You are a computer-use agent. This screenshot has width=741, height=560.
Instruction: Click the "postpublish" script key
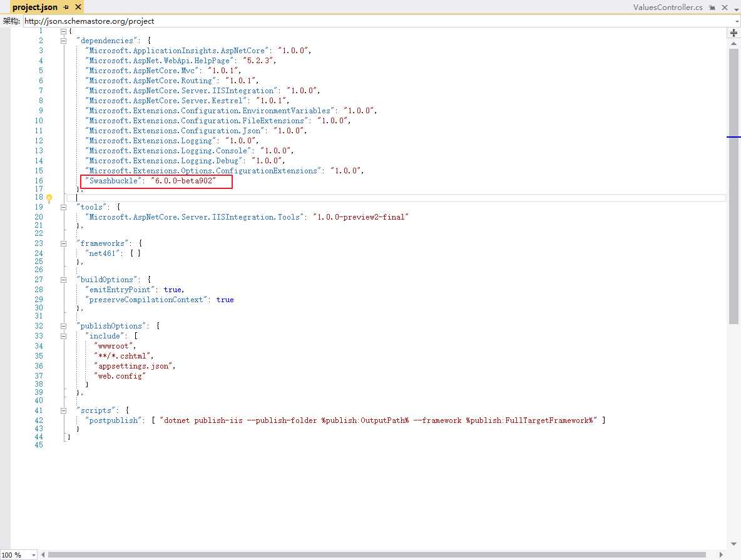point(113,420)
